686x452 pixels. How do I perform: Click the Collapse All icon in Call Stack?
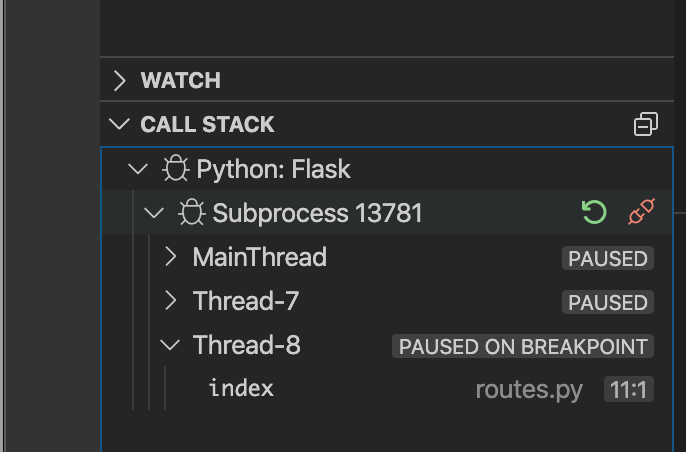point(646,125)
